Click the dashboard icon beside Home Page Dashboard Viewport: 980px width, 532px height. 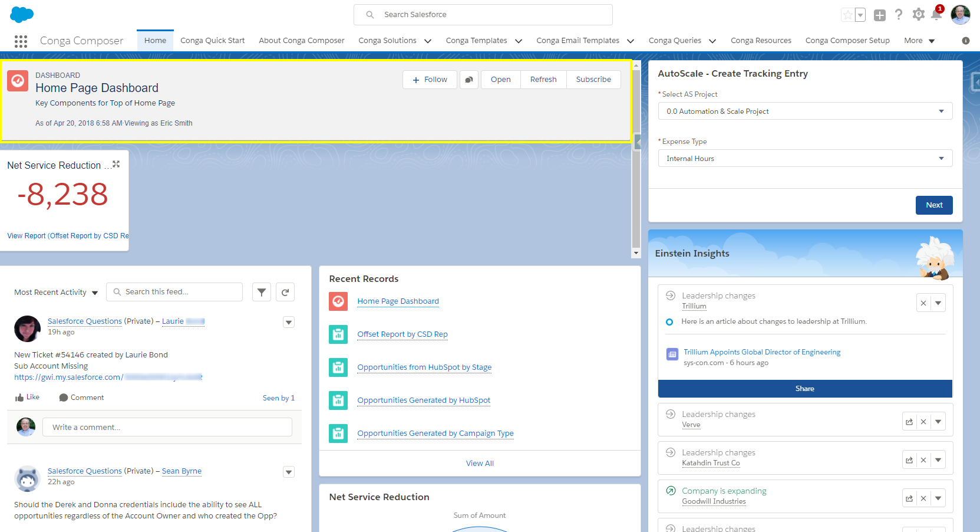18,81
